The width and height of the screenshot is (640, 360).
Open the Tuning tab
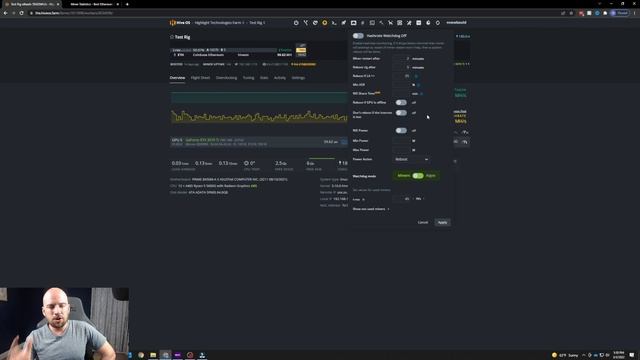(x=248, y=78)
